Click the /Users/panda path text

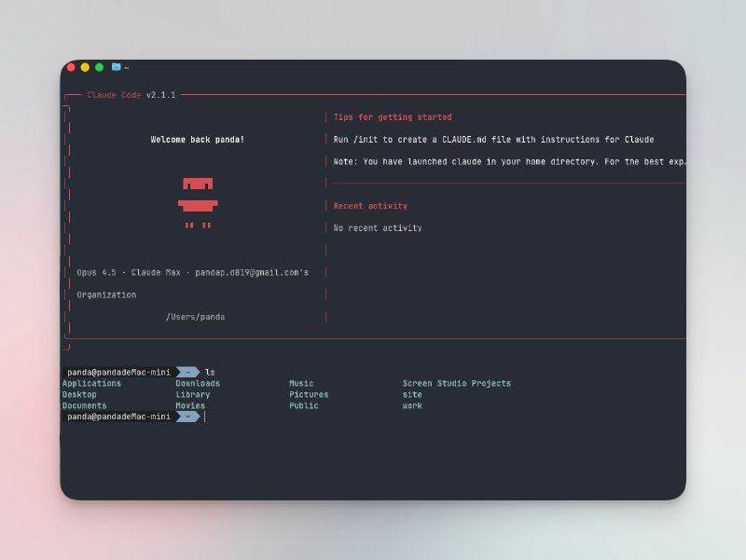pyautogui.click(x=195, y=317)
